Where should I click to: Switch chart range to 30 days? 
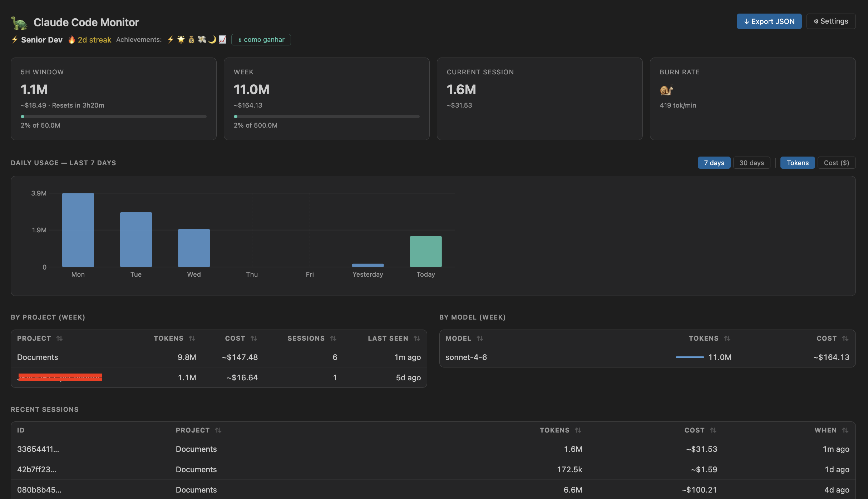point(751,163)
